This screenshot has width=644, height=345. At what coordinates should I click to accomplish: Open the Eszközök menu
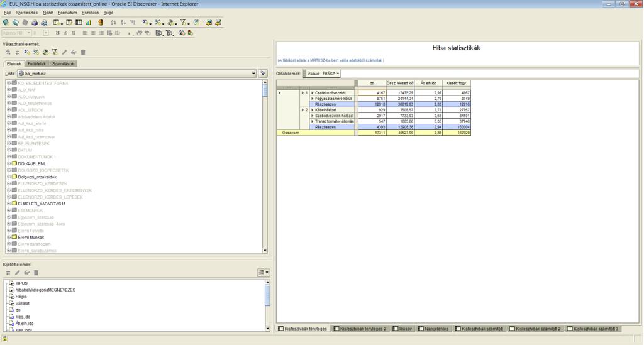(91, 13)
